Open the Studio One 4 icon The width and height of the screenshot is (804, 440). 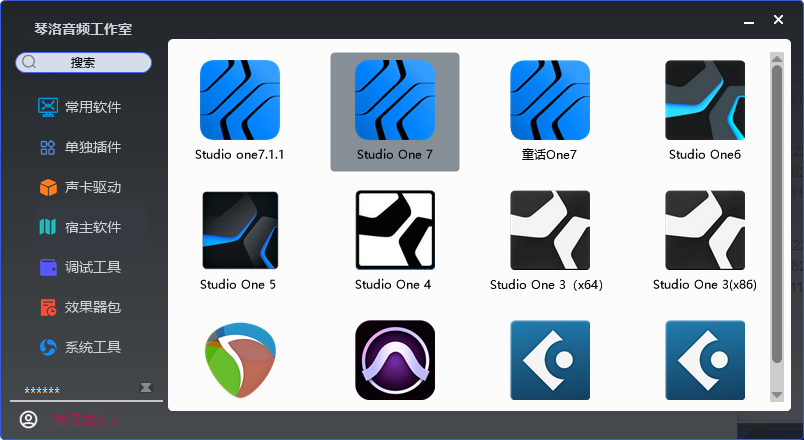(395, 230)
